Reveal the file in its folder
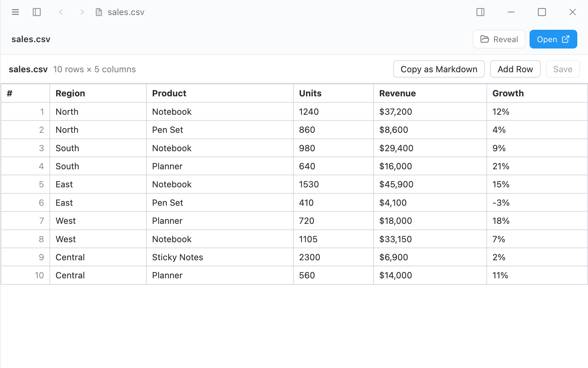The width and height of the screenshot is (588, 368). point(499,39)
